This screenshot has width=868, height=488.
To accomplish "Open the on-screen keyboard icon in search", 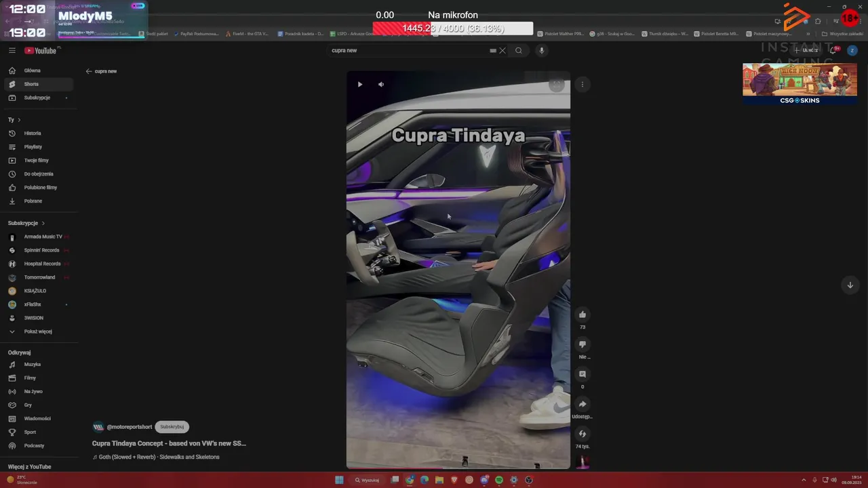I will (493, 50).
